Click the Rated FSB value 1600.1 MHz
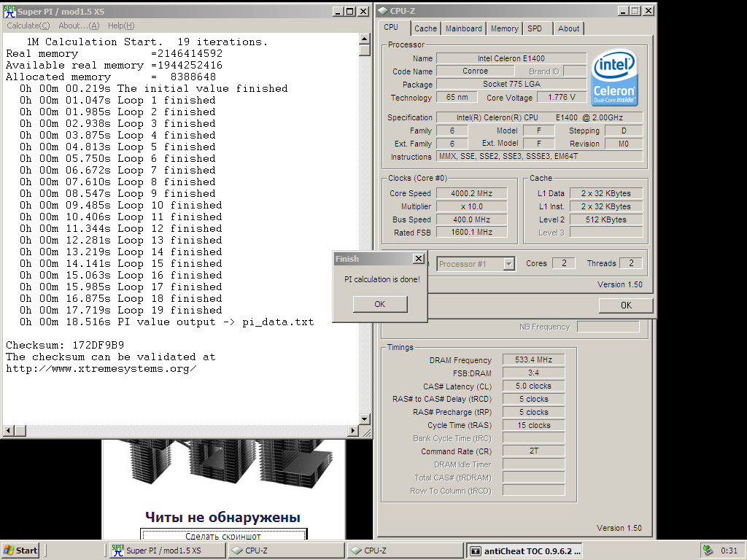This screenshot has width=747, height=560. click(x=472, y=233)
